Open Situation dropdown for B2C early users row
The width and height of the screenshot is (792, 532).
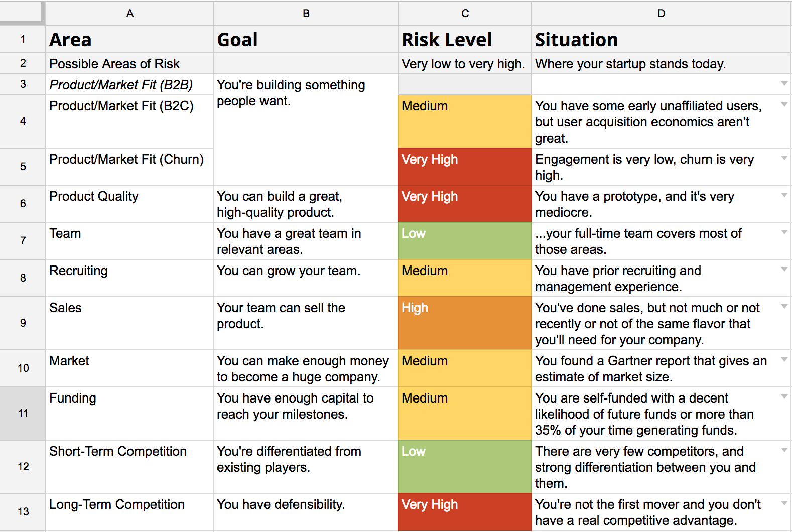pos(784,105)
